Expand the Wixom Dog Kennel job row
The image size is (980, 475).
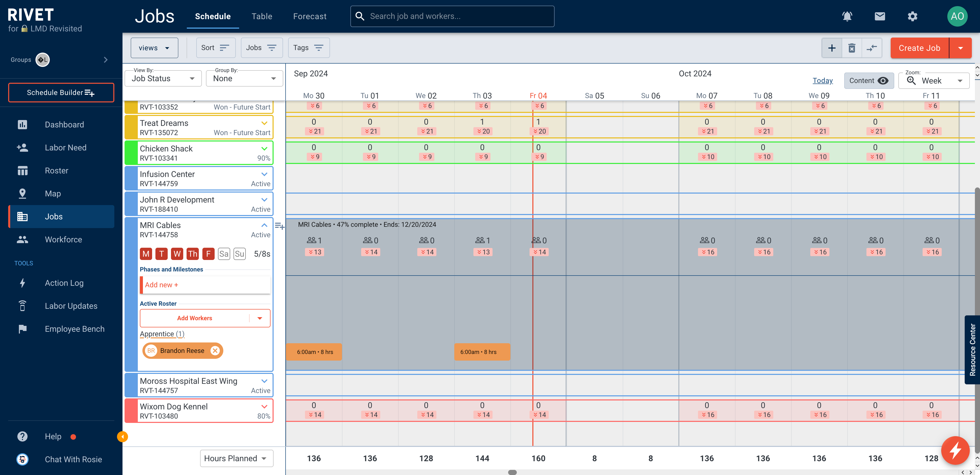264,407
